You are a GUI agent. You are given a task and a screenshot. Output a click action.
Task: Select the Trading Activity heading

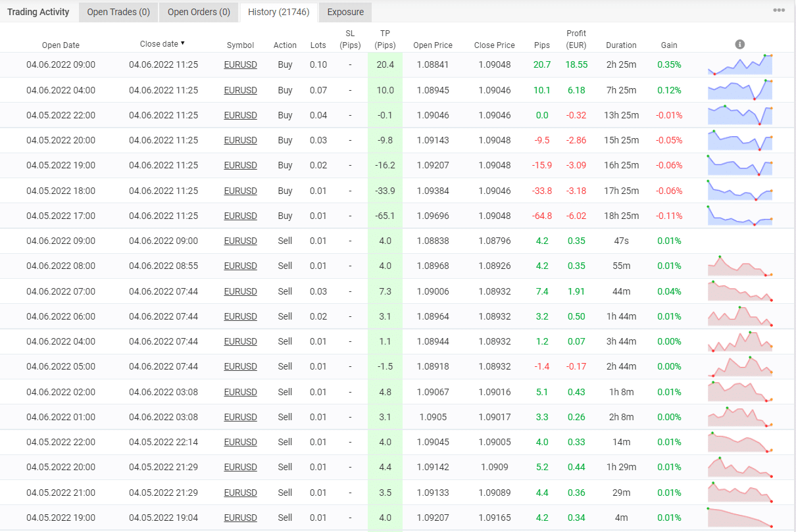tap(38, 12)
